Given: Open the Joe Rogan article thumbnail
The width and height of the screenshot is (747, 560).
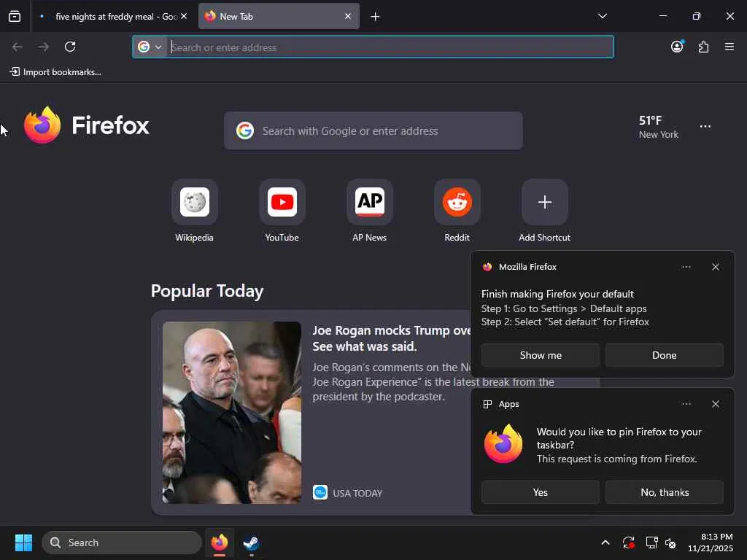Looking at the screenshot, I should click(x=232, y=413).
